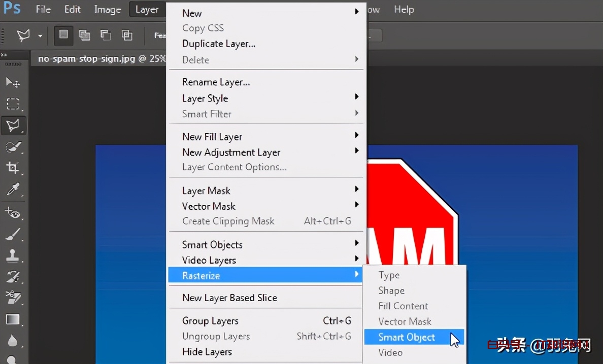The width and height of the screenshot is (603, 364).
Task: Select the Clone Stamp tool
Action: pyautogui.click(x=13, y=256)
